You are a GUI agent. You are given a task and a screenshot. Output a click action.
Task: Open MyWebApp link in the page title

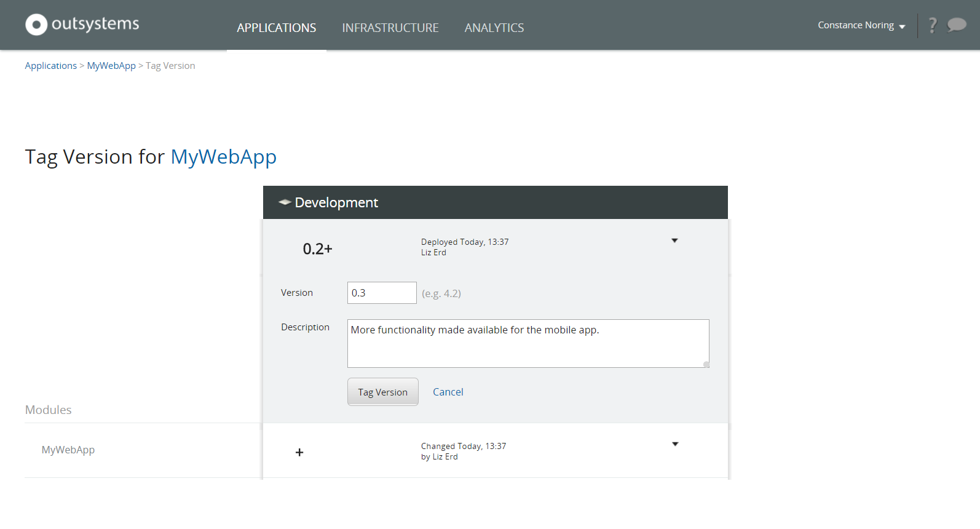pos(224,157)
